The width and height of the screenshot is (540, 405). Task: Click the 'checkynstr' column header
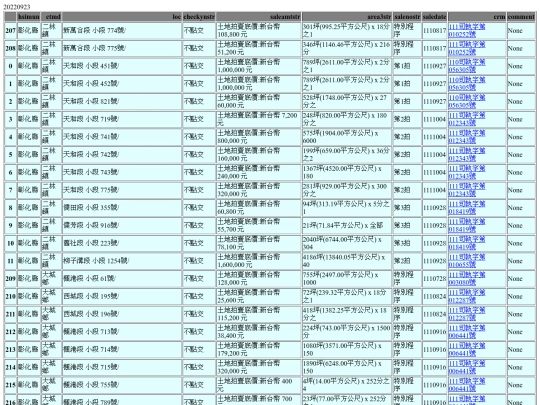199,17
